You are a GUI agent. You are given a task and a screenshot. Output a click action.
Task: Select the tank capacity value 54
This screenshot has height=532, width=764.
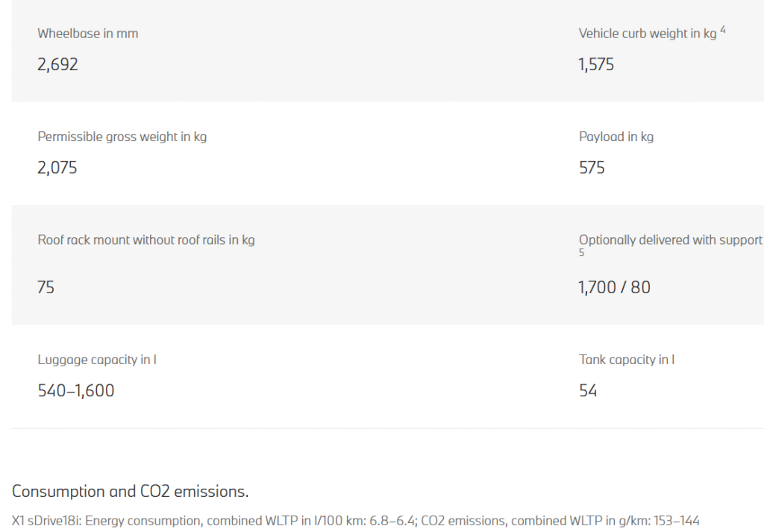click(588, 391)
